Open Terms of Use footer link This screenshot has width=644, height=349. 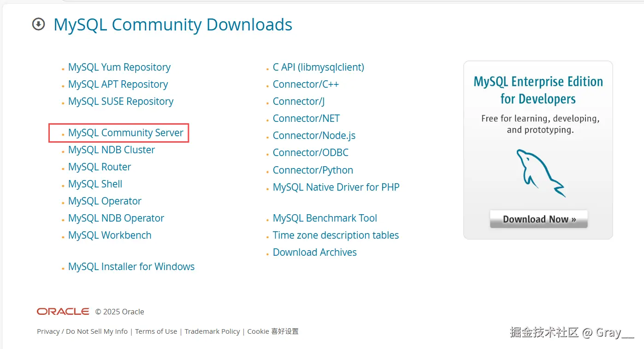click(156, 331)
